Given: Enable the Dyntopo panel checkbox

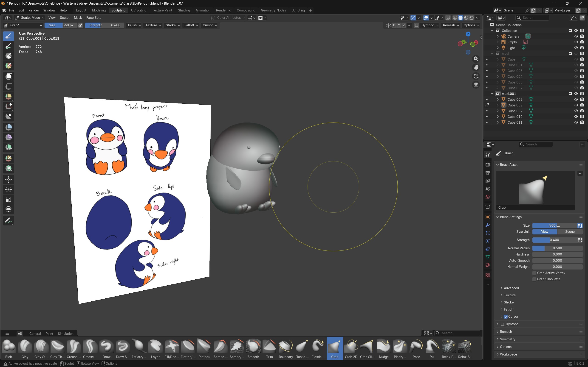Looking at the screenshot, I should [503, 324].
